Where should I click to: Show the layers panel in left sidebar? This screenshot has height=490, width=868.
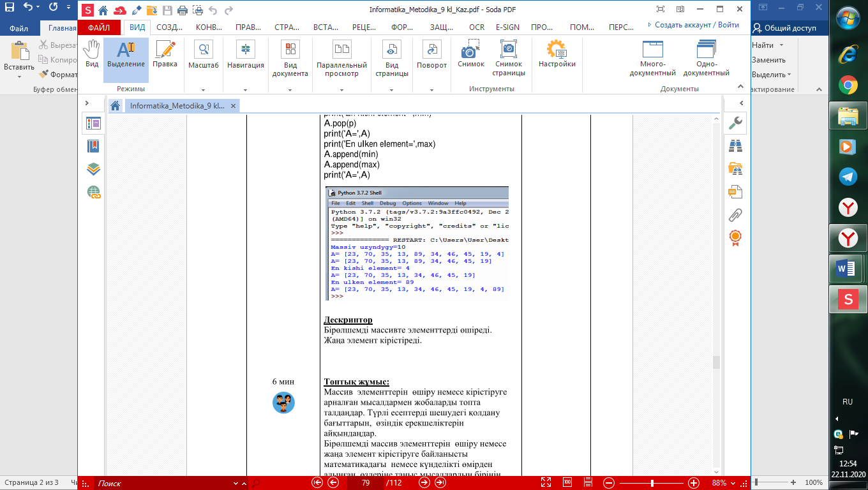(93, 169)
